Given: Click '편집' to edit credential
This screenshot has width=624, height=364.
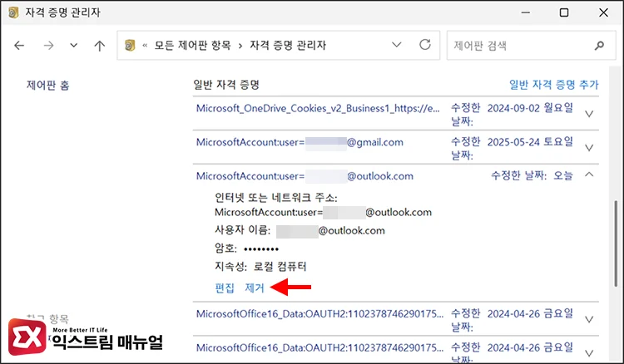Looking at the screenshot, I should click(225, 288).
